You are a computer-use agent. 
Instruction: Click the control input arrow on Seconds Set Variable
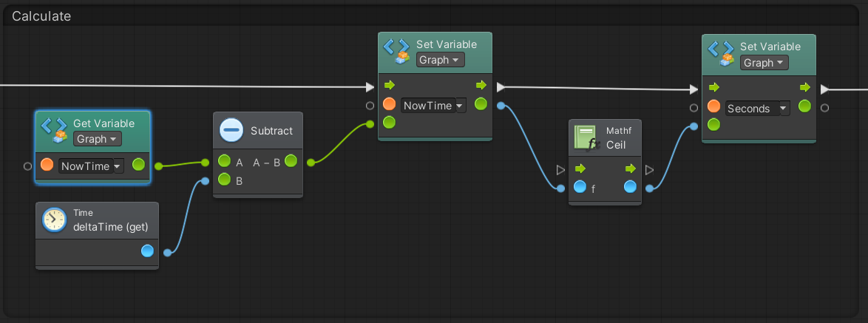(713, 87)
